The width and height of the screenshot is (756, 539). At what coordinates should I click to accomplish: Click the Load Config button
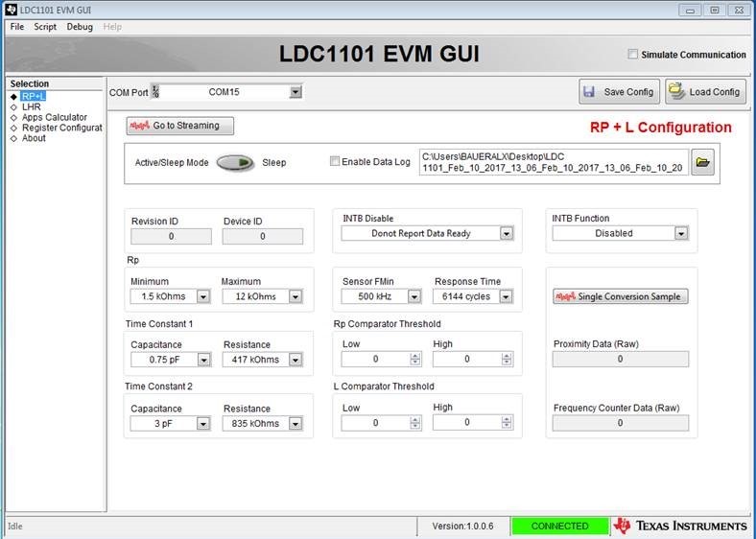pos(705,92)
